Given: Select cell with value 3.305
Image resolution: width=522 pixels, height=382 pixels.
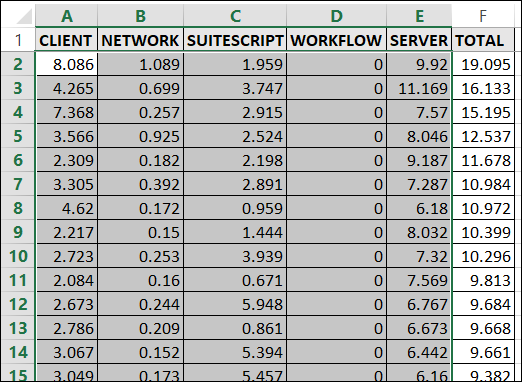Looking at the screenshot, I should pyautogui.click(x=66, y=184).
